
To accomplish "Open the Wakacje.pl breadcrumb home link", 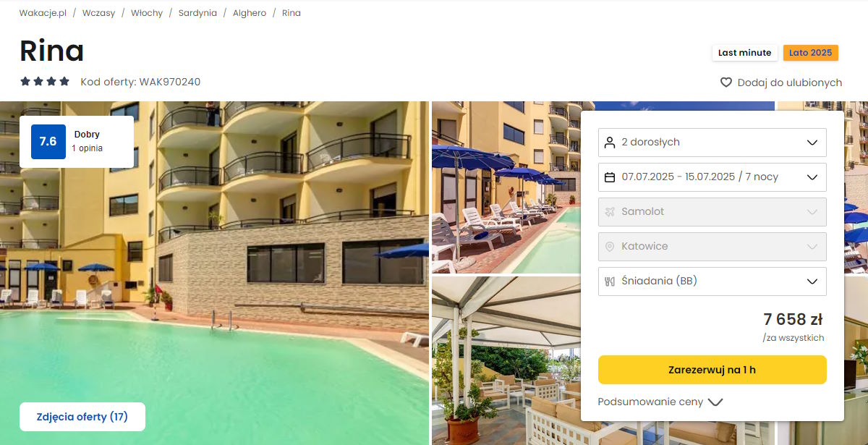I will click(x=43, y=13).
